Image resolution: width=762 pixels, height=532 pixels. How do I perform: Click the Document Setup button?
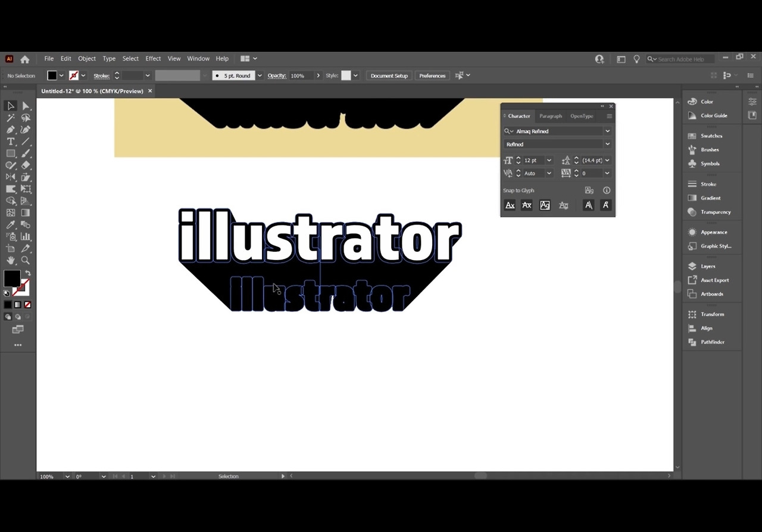389,76
